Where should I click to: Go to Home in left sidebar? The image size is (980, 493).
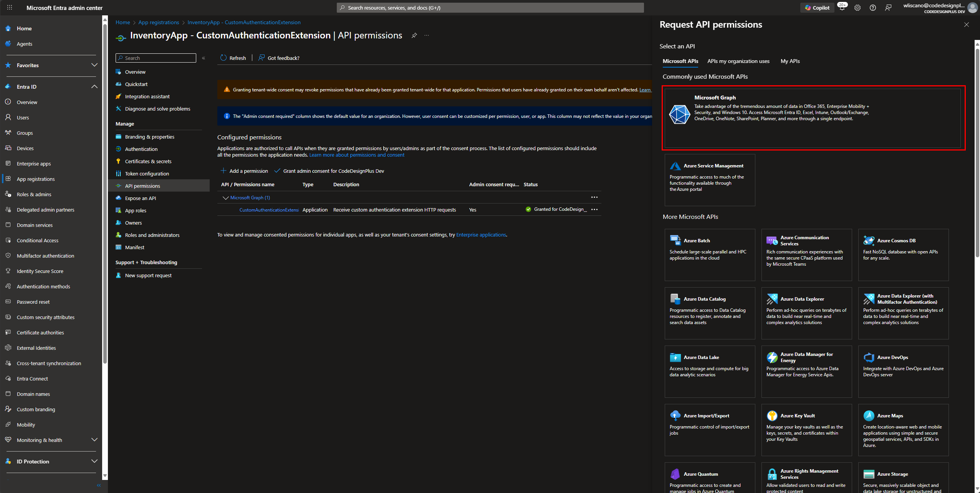[x=24, y=28]
